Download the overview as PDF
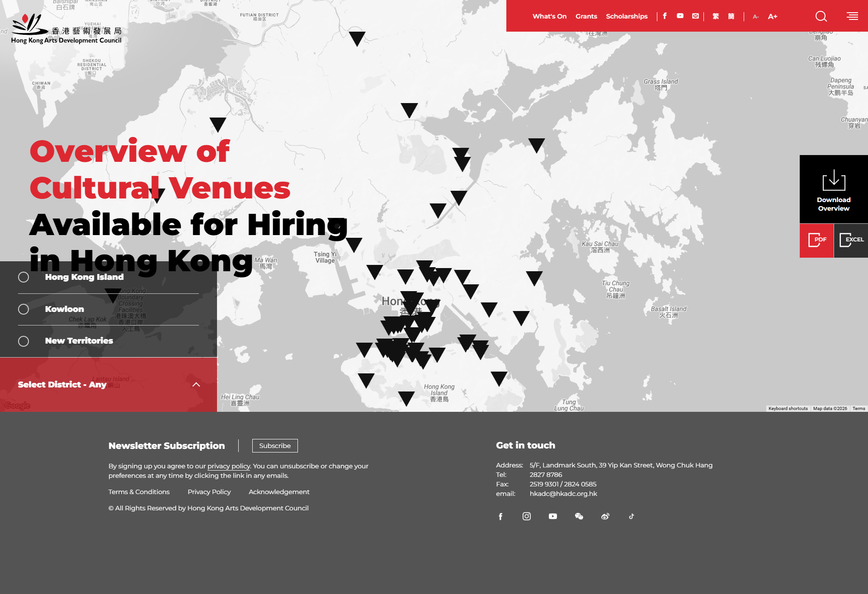868x594 pixels. (816, 240)
